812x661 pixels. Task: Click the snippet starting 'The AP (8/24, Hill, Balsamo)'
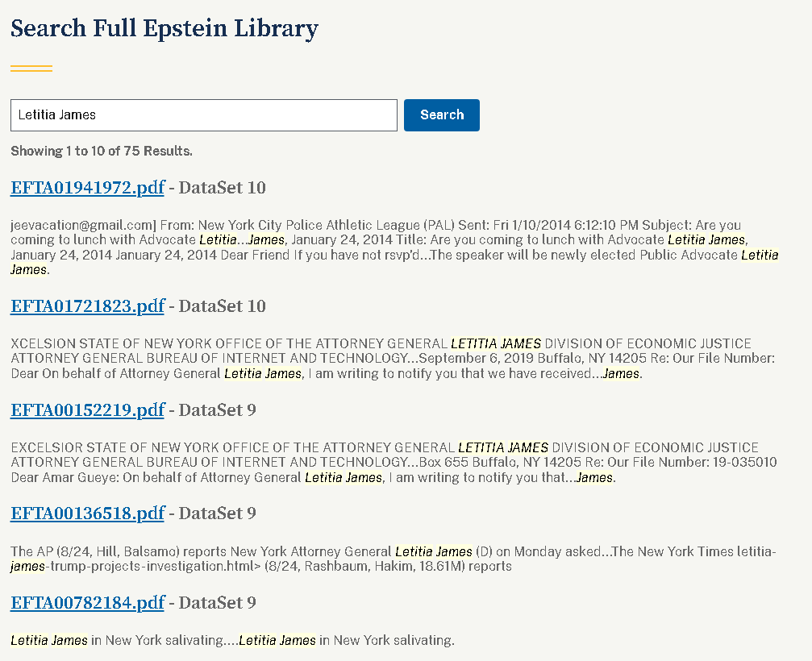point(394,559)
